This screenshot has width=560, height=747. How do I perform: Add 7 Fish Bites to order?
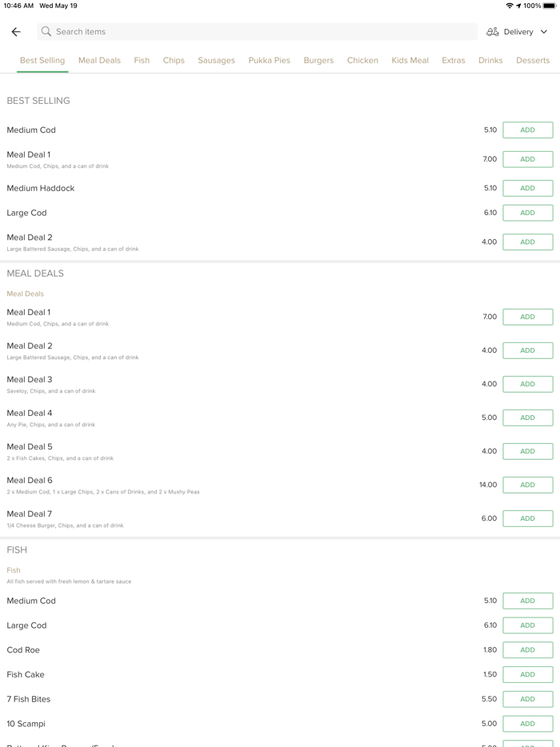click(527, 699)
